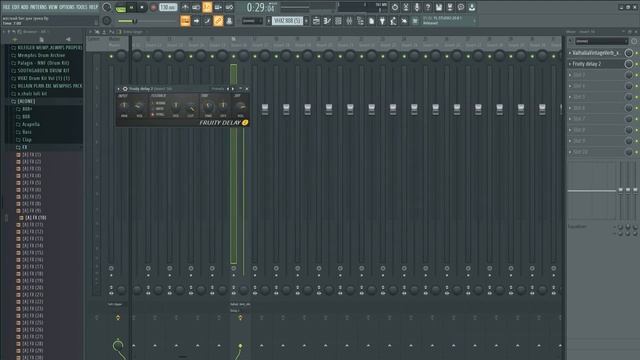Toggle the highlighted link/snap icon
The height and width of the screenshot is (360, 640).
[218, 21]
